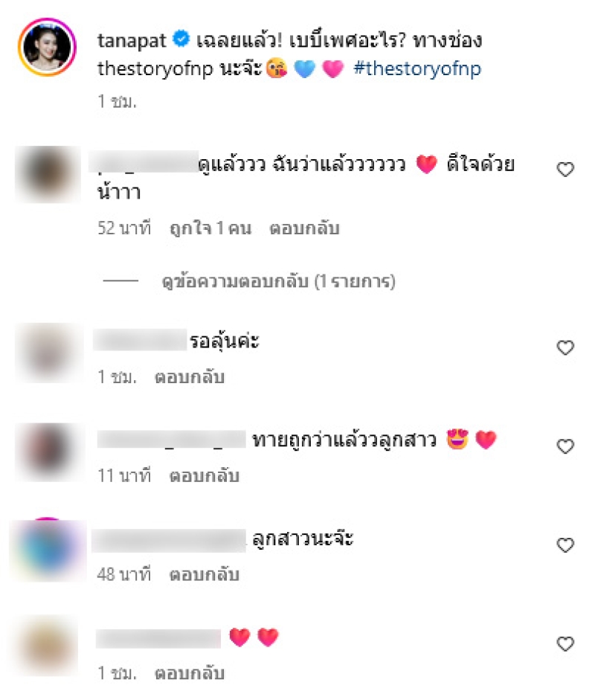This screenshot has height=700, width=595.
Task: Tap heart icon next to 'ลูกสาวนะจ๊ะ' comment
Action: tap(565, 545)
